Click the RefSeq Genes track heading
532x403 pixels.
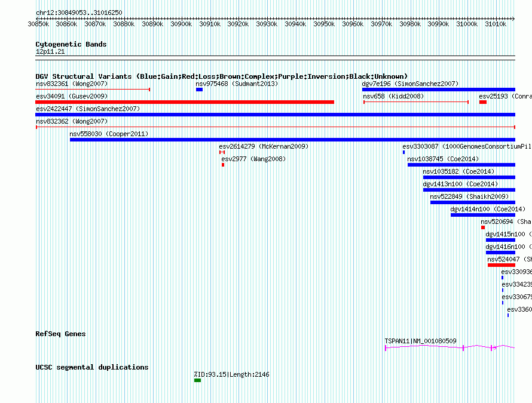coord(60,334)
